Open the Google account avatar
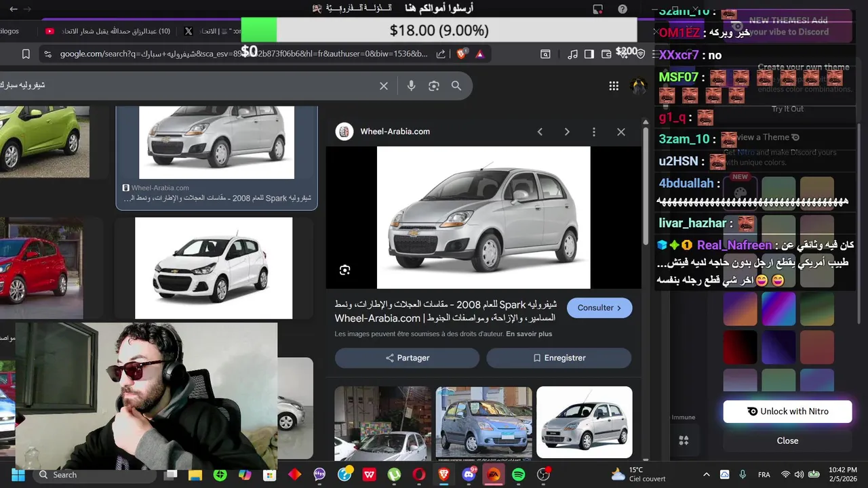Image resolution: width=868 pixels, height=488 pixels. coord(638,85)
